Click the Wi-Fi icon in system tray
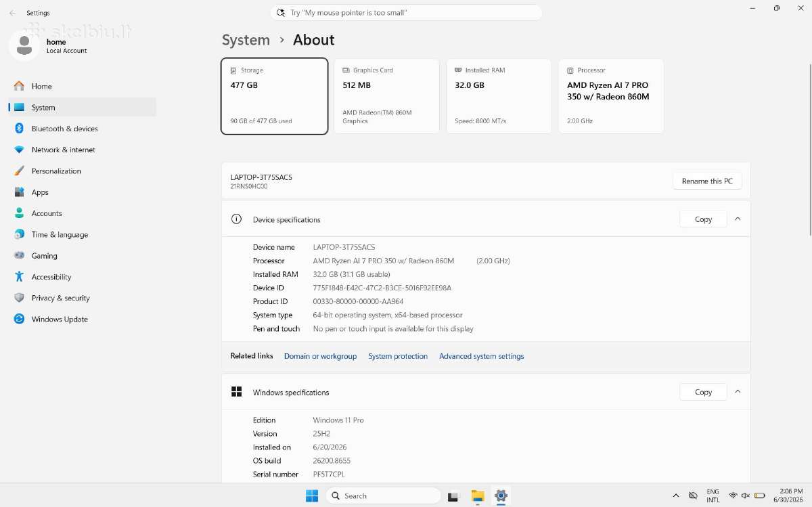This screenshot has width=812, height=507. click(x=733, y=495)
